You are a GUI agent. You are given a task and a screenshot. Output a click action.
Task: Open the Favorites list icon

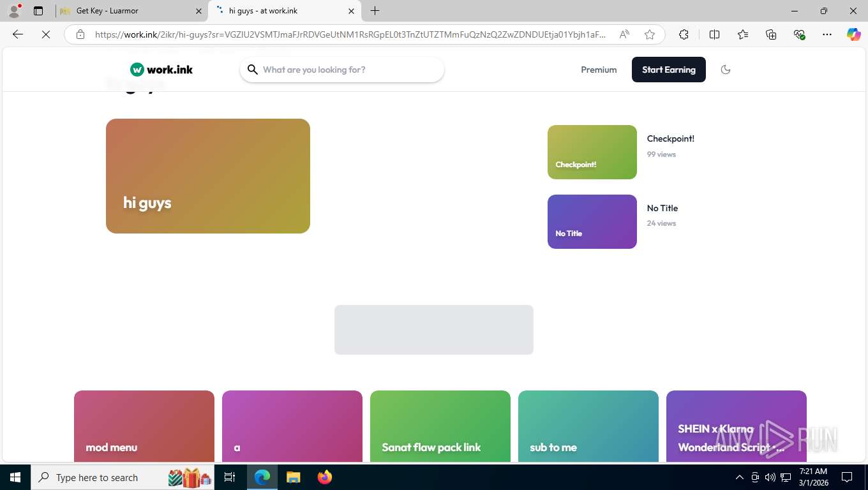coord(743,34)
